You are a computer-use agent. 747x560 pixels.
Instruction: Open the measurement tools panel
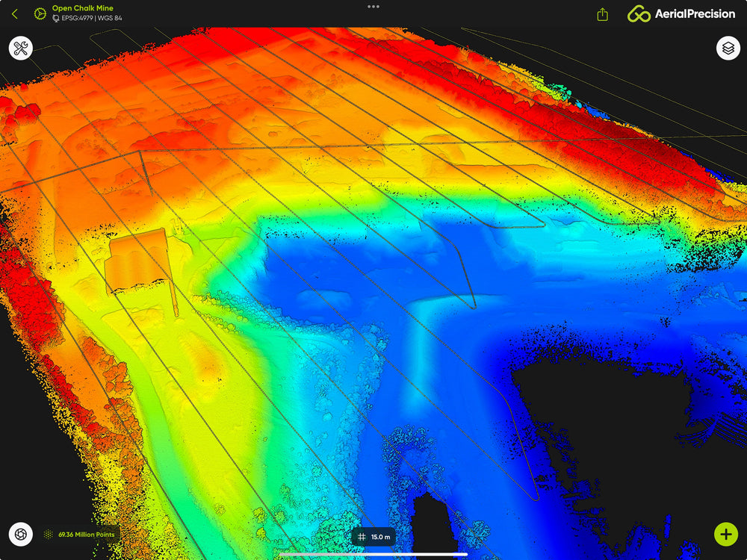tap(21, 49)
